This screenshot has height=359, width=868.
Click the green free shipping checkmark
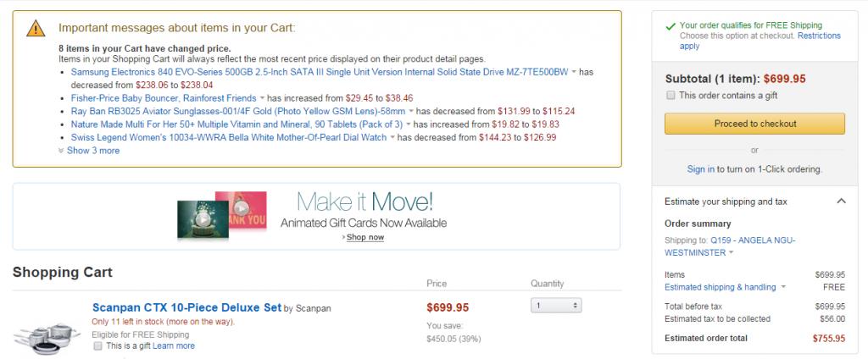(670, 26)
